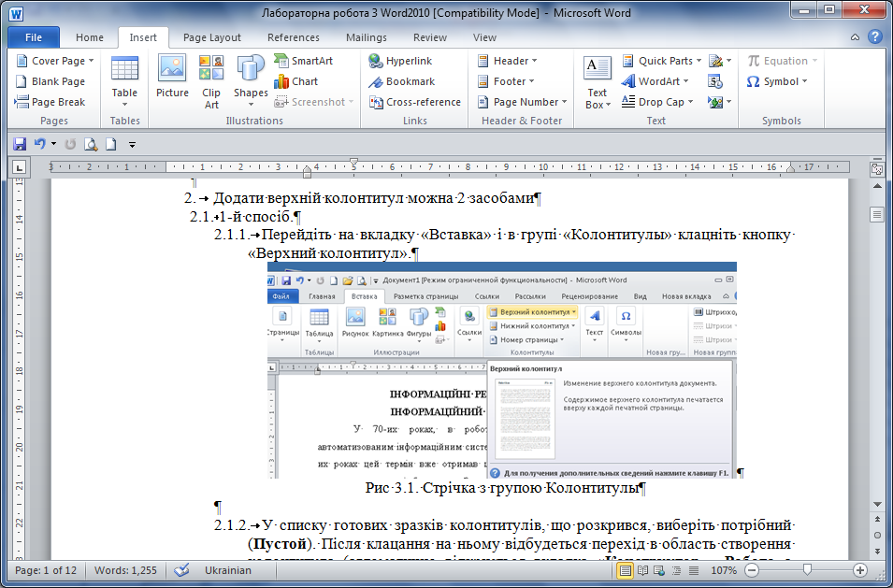Click the Page: 1 of 12 indicator

[46, 570]
